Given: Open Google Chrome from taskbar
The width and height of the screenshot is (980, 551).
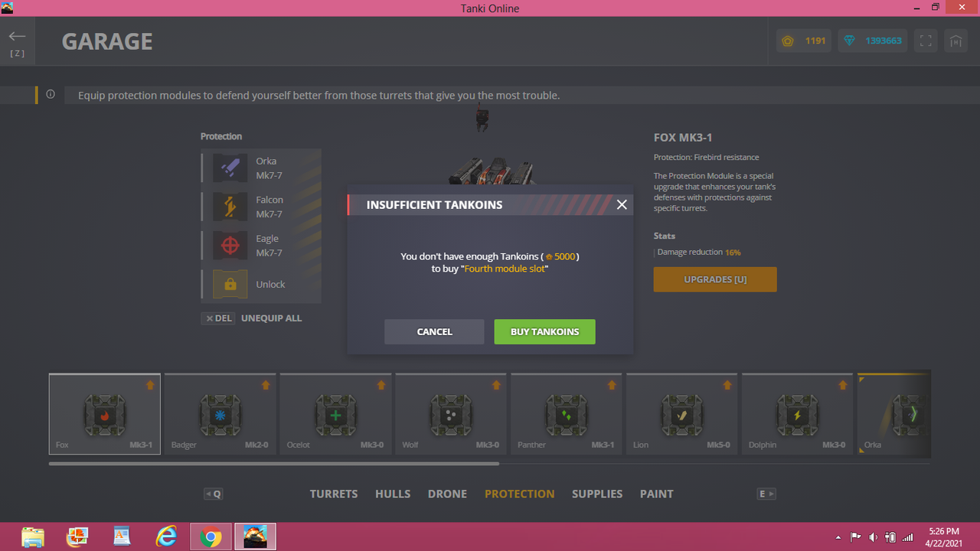Looking at the screenshot, I should tap(211, 537).
